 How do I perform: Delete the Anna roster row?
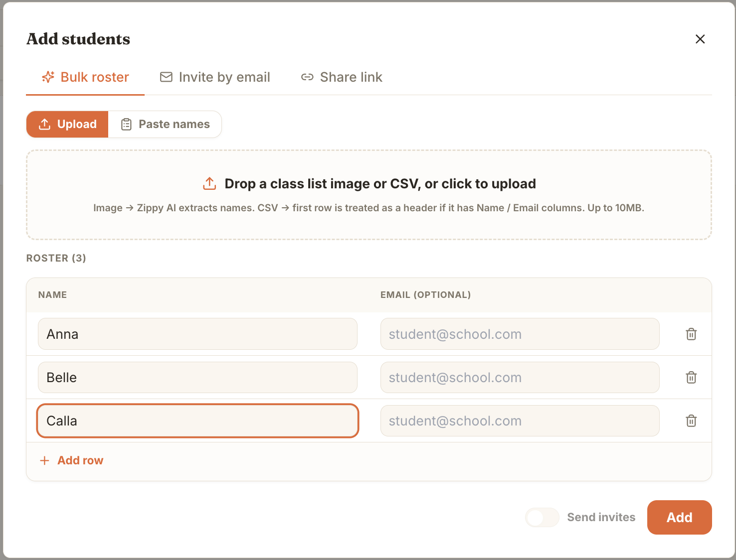tap(691, 334)
